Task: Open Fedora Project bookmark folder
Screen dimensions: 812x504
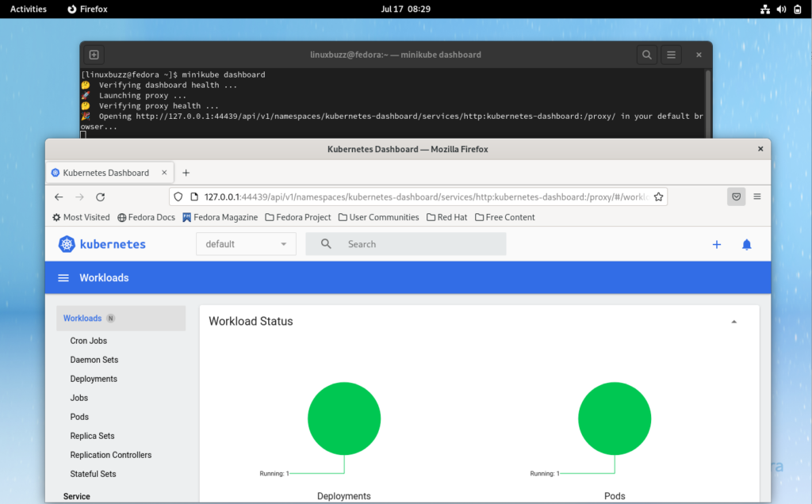Action: pos(298,217)
